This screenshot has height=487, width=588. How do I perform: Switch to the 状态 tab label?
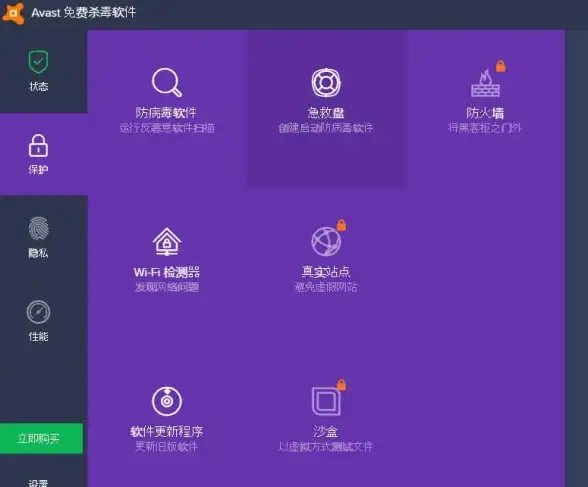pyautogui.click(x=38, y=87)
